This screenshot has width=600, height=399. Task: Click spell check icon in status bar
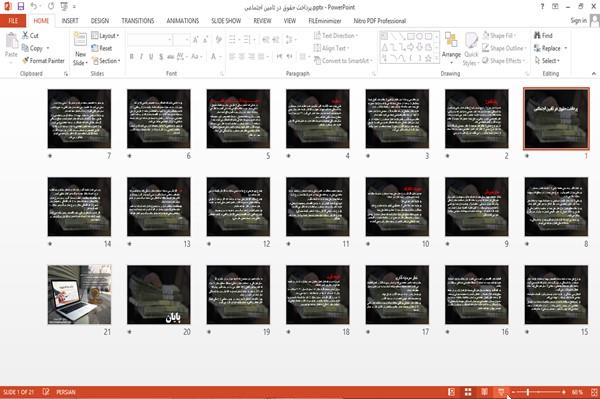pyautogui.click(x=46, y=392)
